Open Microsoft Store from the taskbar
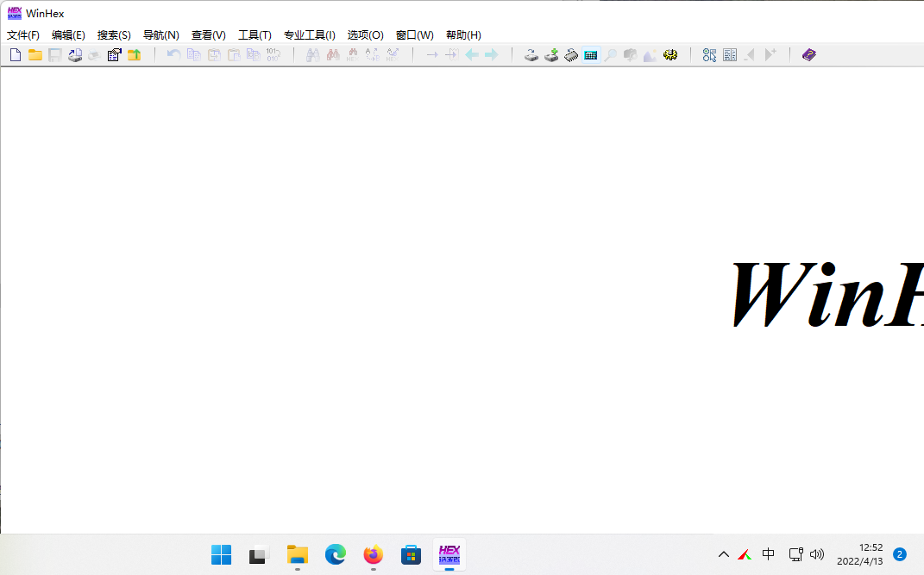924x575 pixels. pos(412,554)
